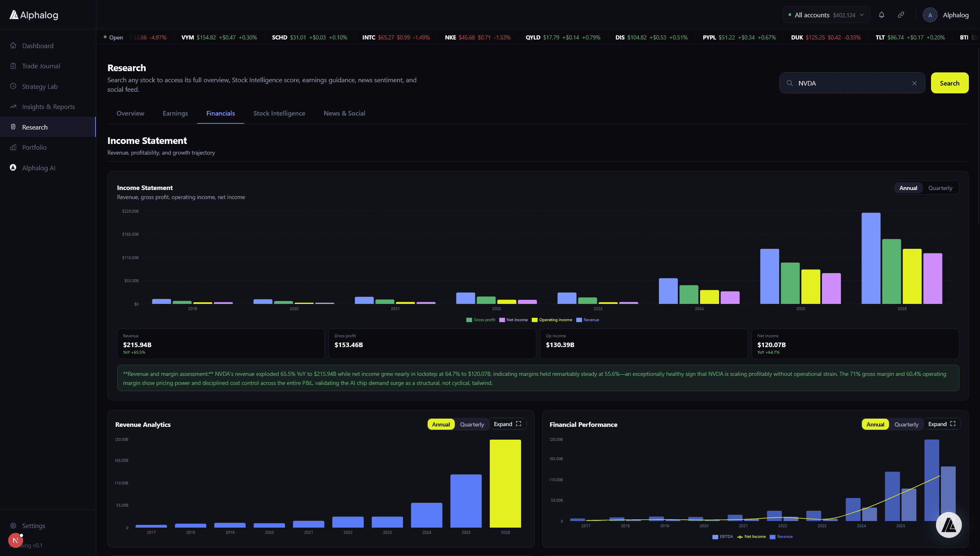
Task: Select Annual in Financial Performance
Action: pyautogui.click(x=875, y=424)
